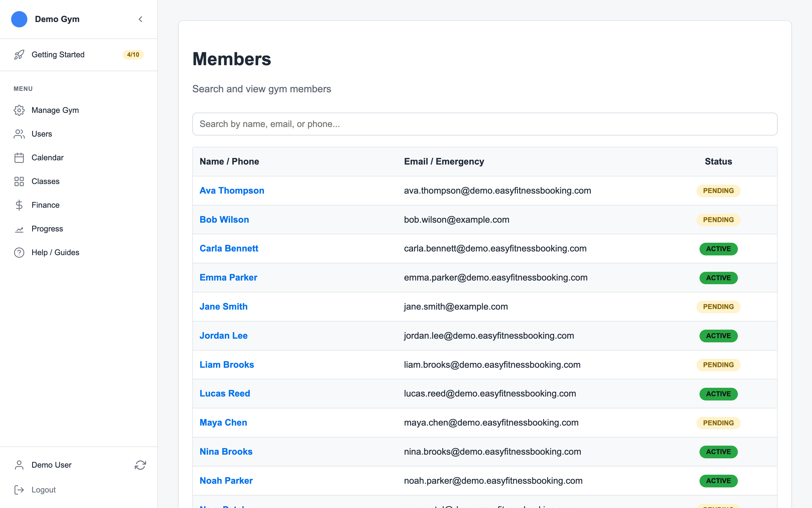Open Bob Wilson's member profile

(x=224, y=220)
